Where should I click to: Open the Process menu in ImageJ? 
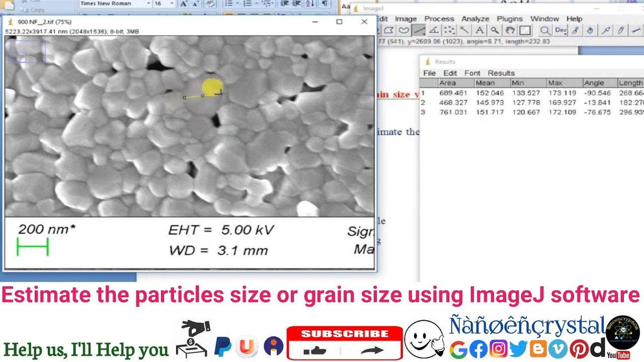(439, 19)
